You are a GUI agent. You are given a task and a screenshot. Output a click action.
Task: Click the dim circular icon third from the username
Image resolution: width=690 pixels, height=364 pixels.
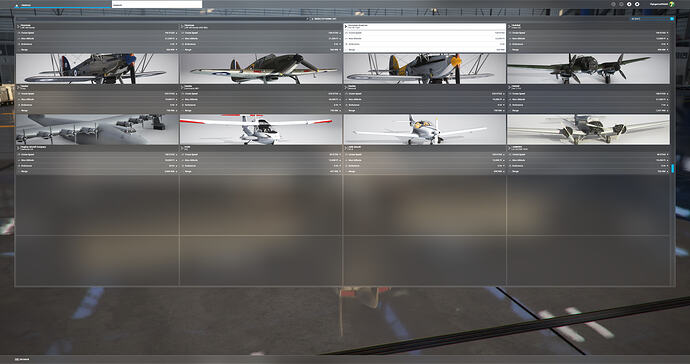coord(621,4)
